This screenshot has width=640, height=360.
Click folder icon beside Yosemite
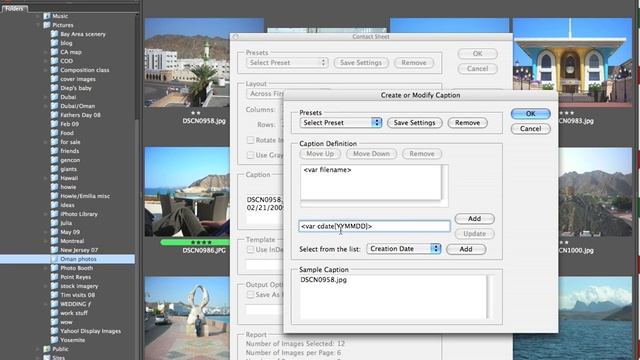pyautogui.click(x=54, y=340)
